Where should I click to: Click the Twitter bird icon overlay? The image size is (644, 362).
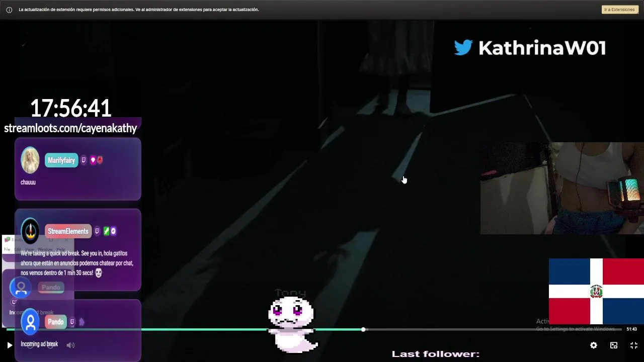coord(463,48)
